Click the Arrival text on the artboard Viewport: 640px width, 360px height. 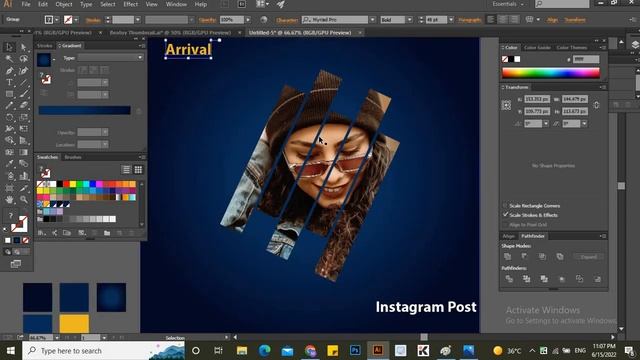point(188,49)
